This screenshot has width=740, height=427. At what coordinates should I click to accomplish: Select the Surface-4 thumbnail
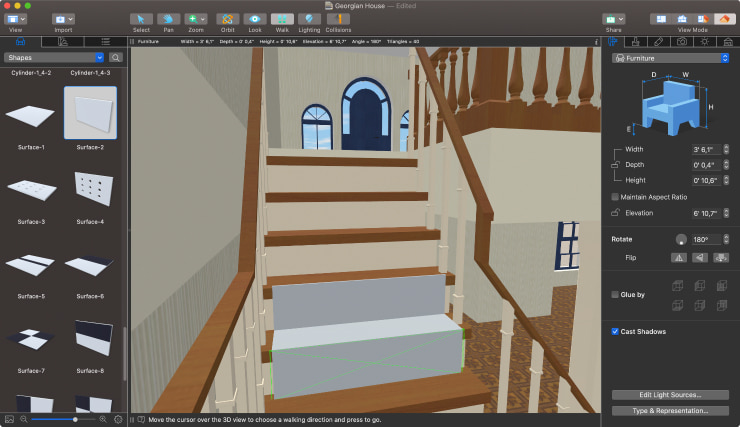click(93, 189)
